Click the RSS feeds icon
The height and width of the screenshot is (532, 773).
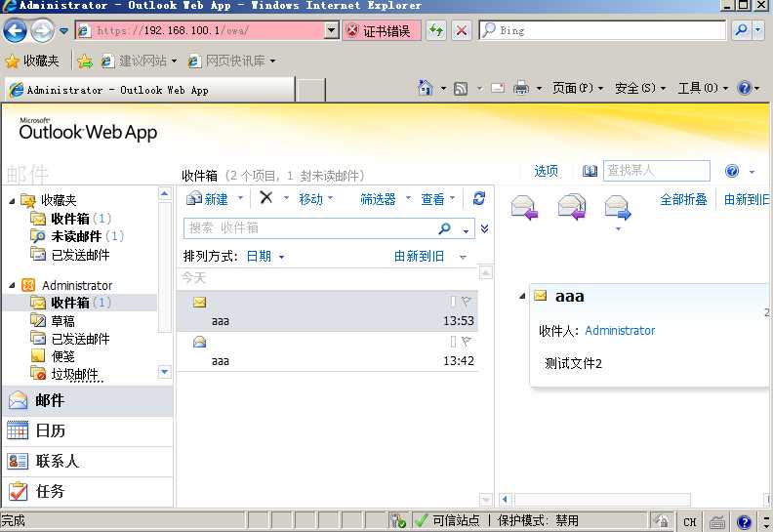click(x=461, y=89)
